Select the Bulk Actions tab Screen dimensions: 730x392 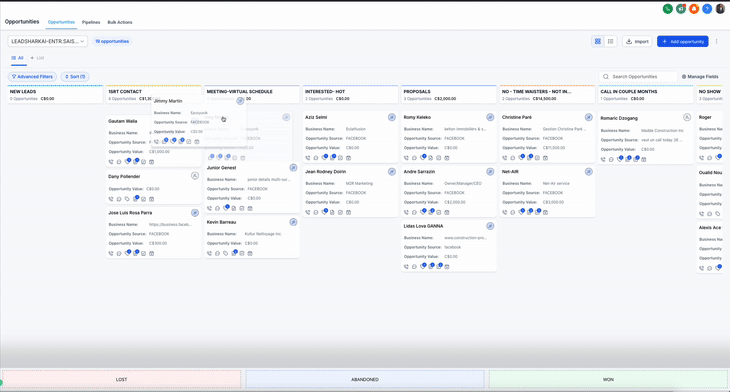coord(120,22)
